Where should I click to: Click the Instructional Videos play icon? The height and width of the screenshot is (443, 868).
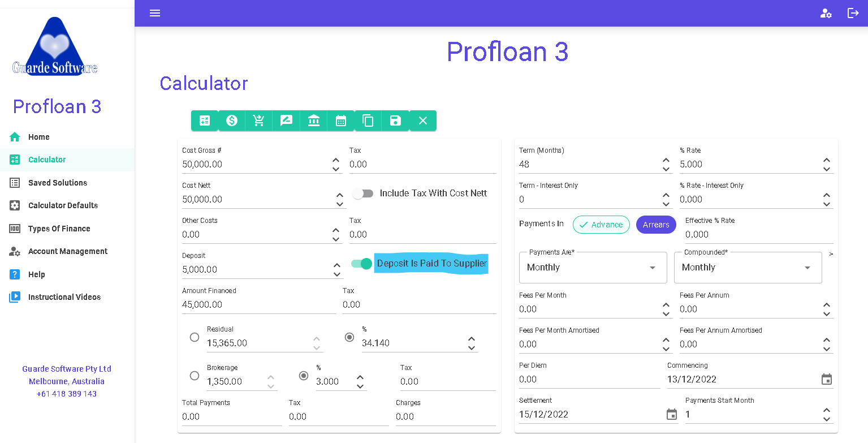coord(15,297)
